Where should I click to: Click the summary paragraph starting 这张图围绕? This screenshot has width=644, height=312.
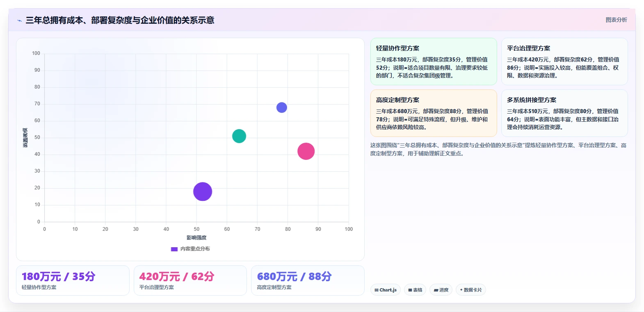tap(498, 149)
